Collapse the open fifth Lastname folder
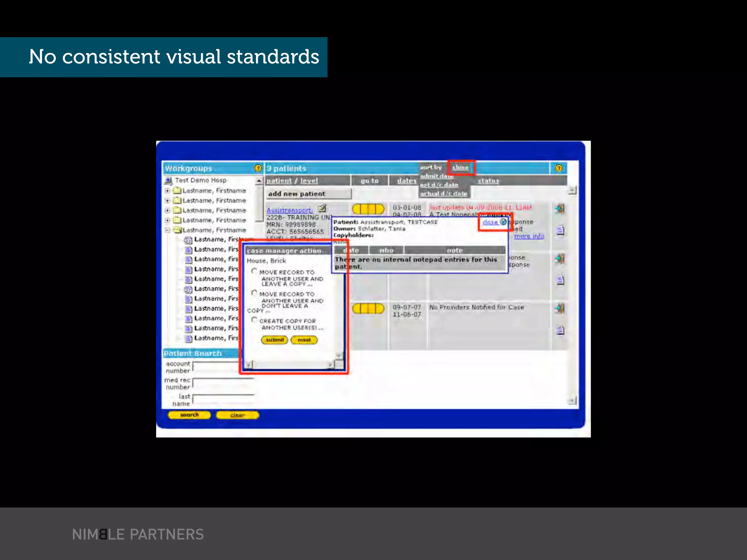Image resolution: width=747 pixels, height=560 pixels. coord(167,230)
